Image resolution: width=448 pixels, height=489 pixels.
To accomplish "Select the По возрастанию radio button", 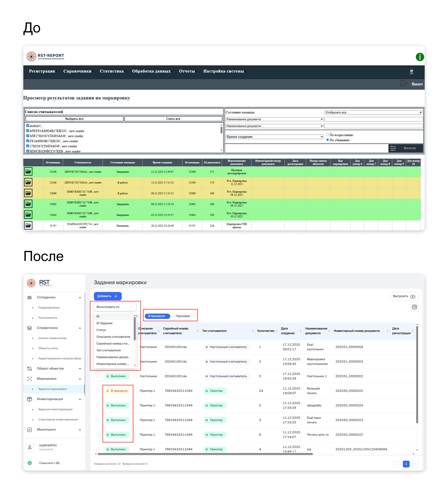I will 327,135.
